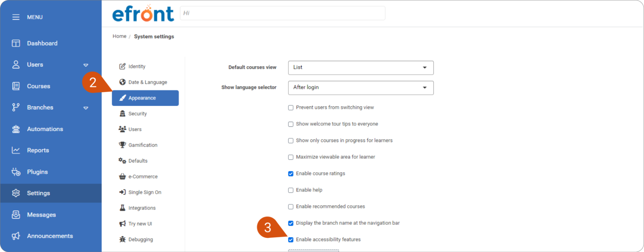The image size is (644, 252).
Task: Click the hamburger MENU icon
Action: (x=16, y=17)
